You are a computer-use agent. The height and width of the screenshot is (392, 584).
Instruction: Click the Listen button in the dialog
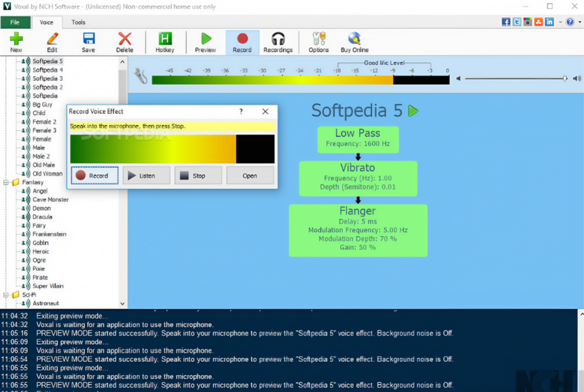pos(146,176)
